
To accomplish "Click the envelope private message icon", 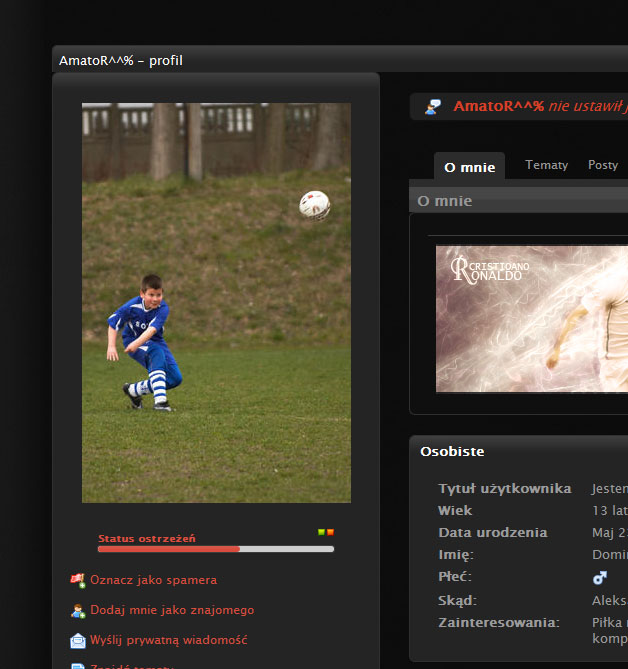I will 77,640.
